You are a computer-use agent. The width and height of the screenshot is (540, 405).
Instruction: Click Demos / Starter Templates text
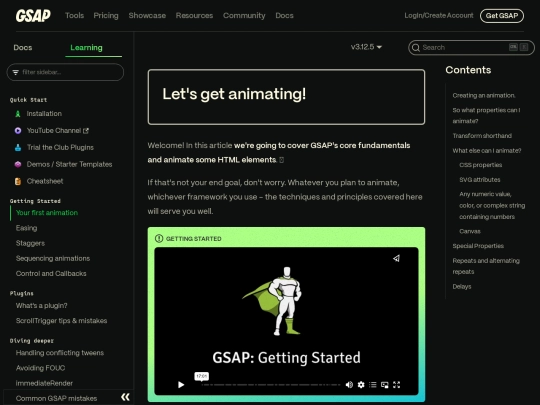70,164
